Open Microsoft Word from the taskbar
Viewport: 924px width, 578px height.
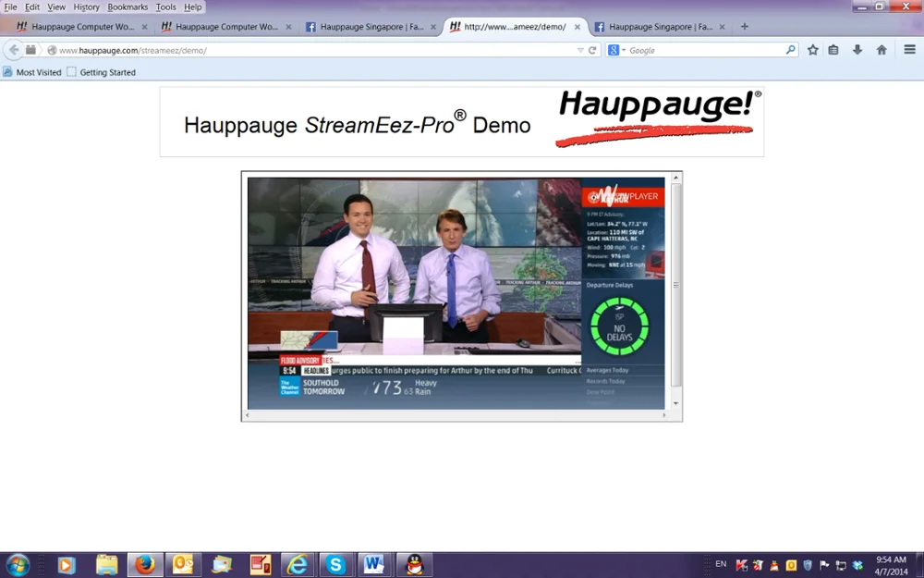click(x=375, y=564)
